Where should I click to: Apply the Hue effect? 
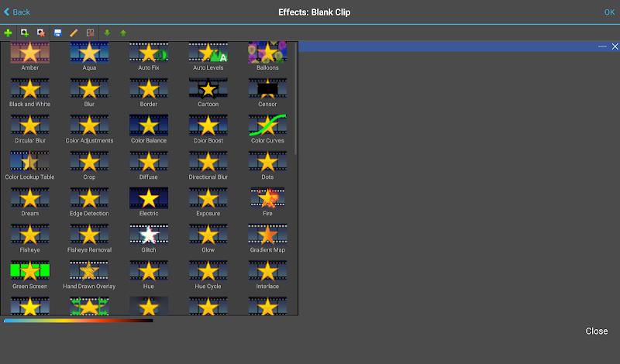pos(149,274)
